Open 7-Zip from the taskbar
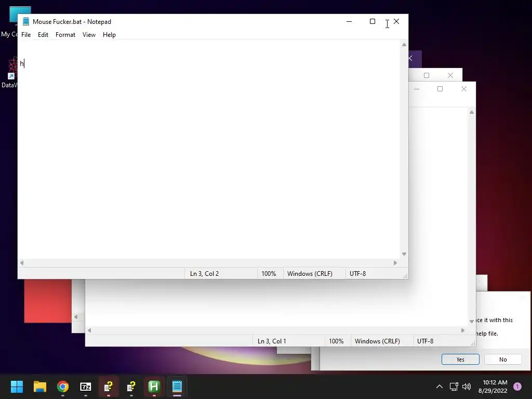 pos(86,387)
